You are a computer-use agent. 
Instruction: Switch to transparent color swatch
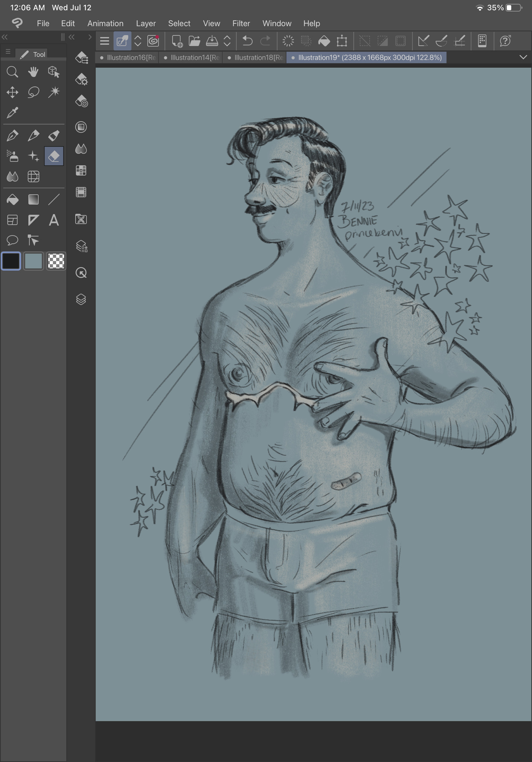click(x=56, y=261)
